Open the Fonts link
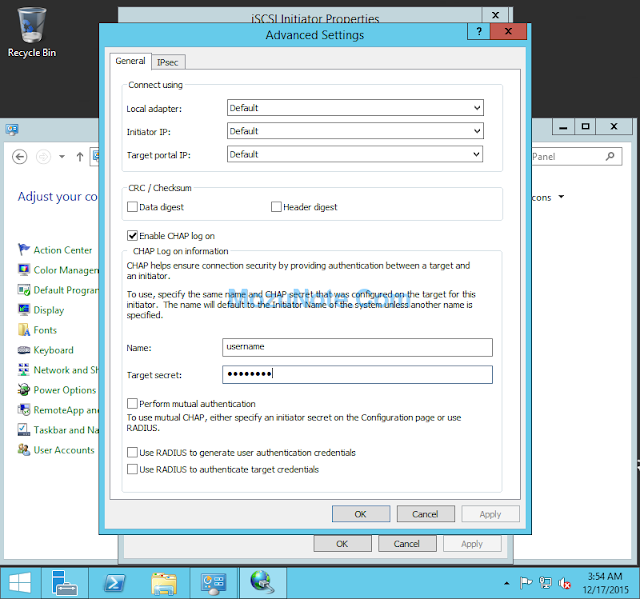 point(45,330)
